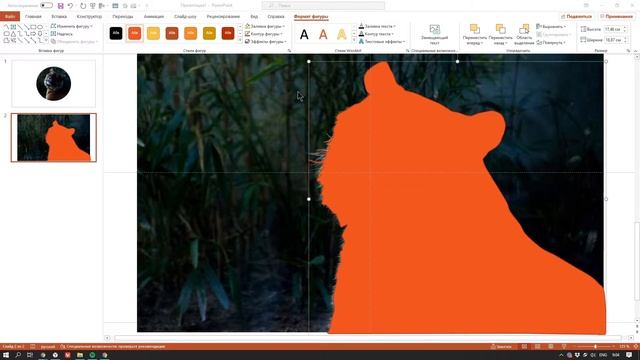The image size is (640, 360).
Task: Open Область выделения pane
Action: (x=524, y=34)
